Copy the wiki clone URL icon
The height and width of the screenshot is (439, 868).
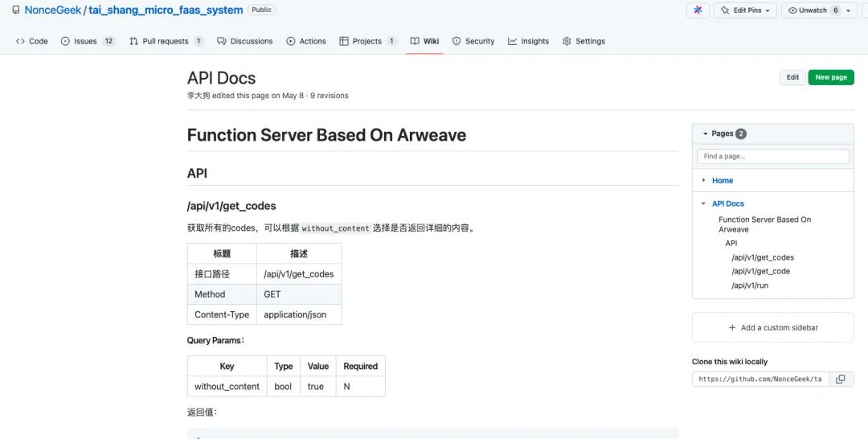coord(841,380)
